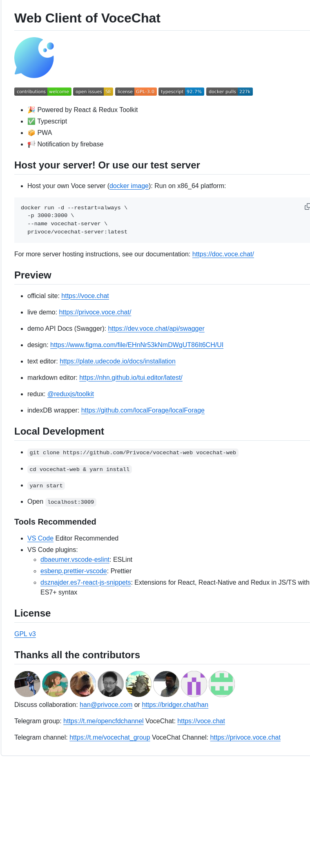Image resolution: width=310 pixels, height=868 pixels.
Task: Click the 'Web Client of VoceChat' heading
Action: tap(87, 18)
